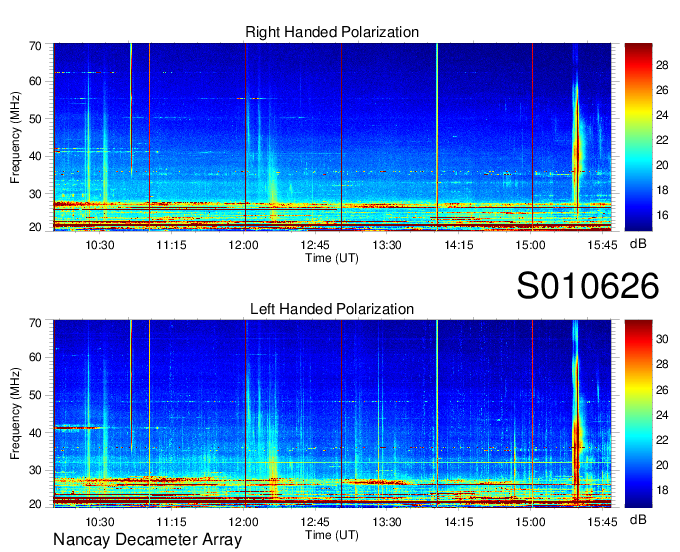Image resolution: width=680 pixels, height=552 pixels.
Task: Click the right-handed plot's dB color bar
Action: coord(638,137)
